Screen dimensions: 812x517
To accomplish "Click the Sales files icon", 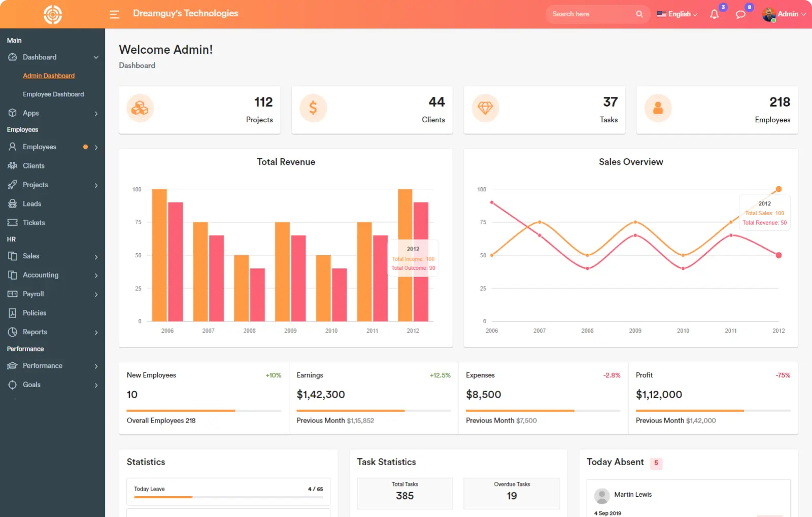I will point(13,256).
